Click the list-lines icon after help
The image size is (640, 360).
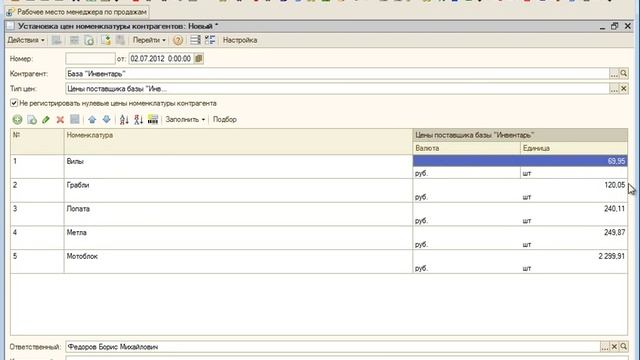[x=195, y=40]
